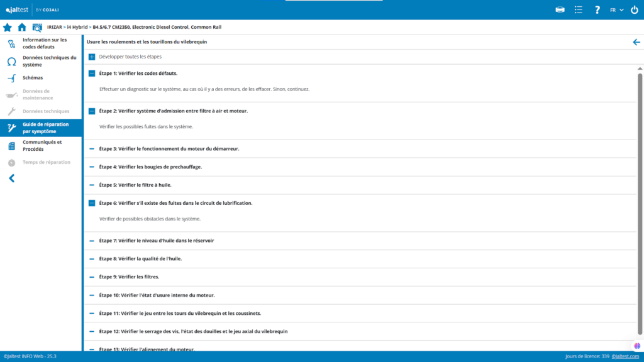Open the FR language dropdown
This screenshot has height=362, width=644.
click(x=616, y=9)
